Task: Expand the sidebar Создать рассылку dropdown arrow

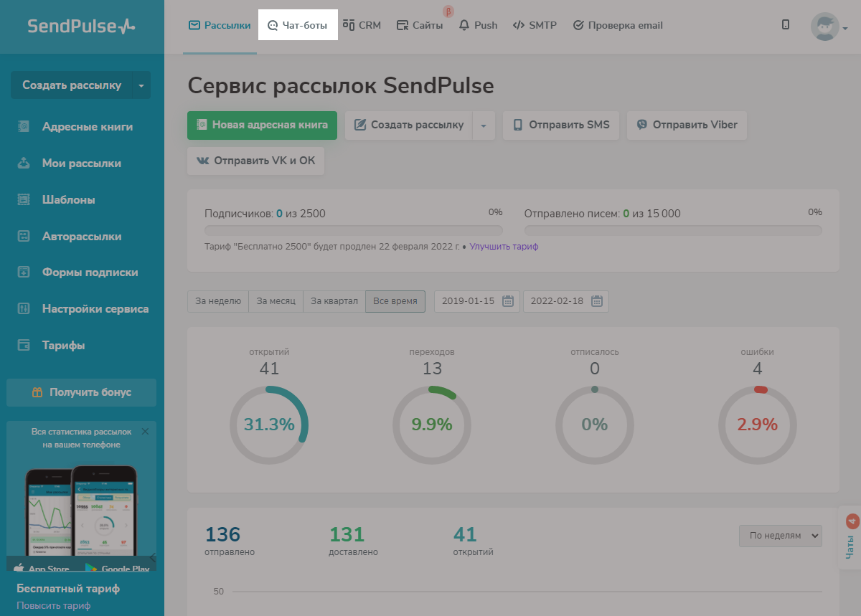Action: tap(141, 85)
